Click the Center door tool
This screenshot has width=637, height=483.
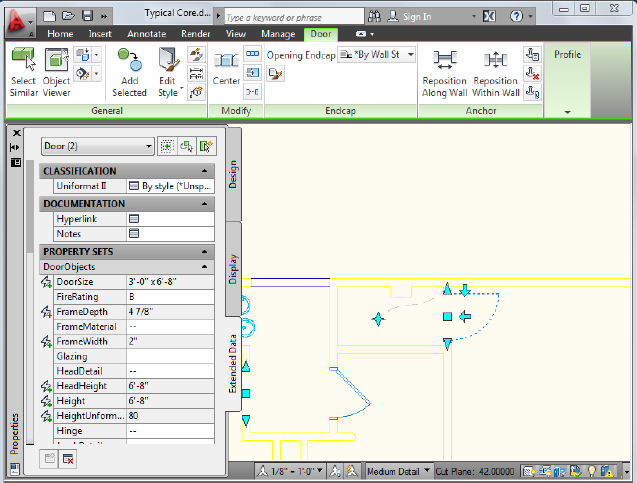[x=226, y=62]
